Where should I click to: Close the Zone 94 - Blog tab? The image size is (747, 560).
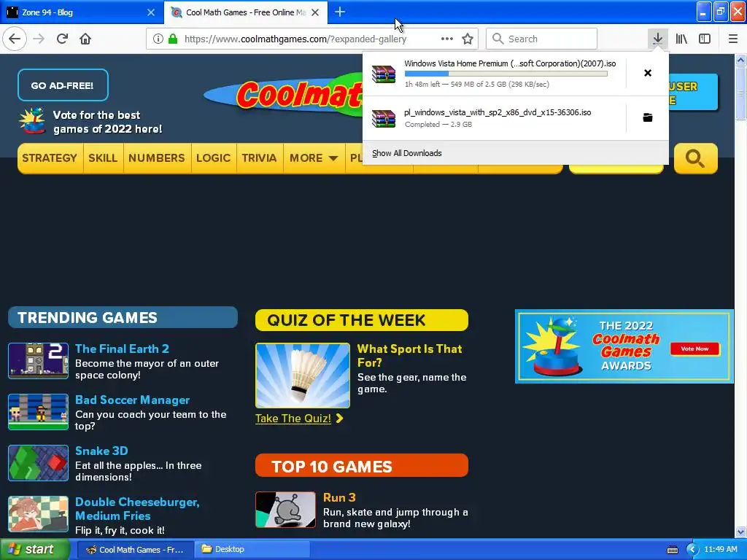click(150, 12)
